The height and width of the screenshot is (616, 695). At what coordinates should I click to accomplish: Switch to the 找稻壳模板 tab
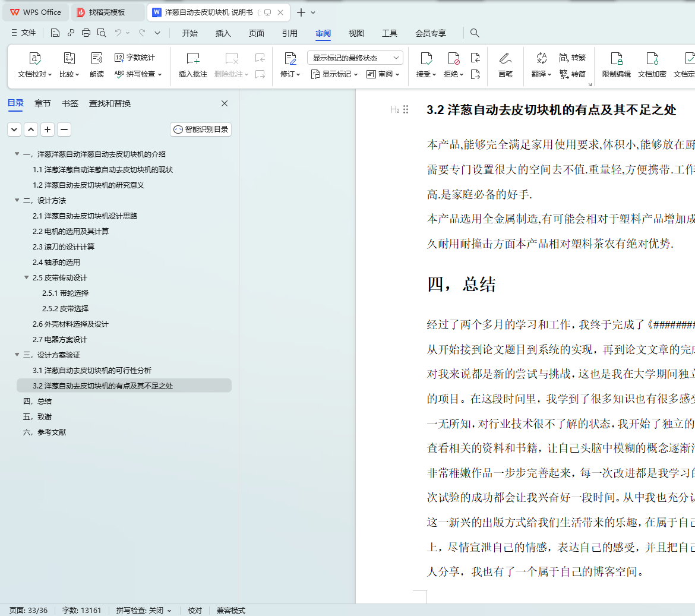tap(108, 12)
